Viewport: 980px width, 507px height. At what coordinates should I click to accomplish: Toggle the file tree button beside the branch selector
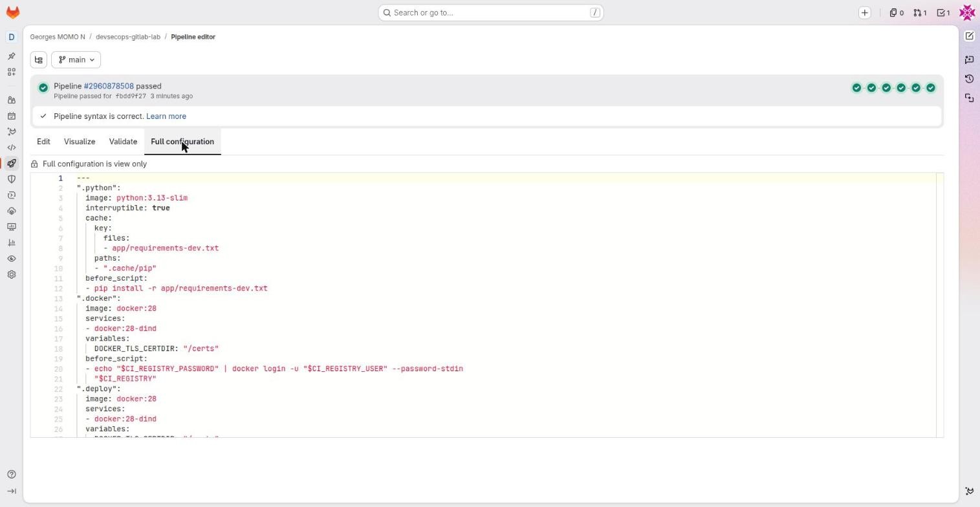[39, 59]
